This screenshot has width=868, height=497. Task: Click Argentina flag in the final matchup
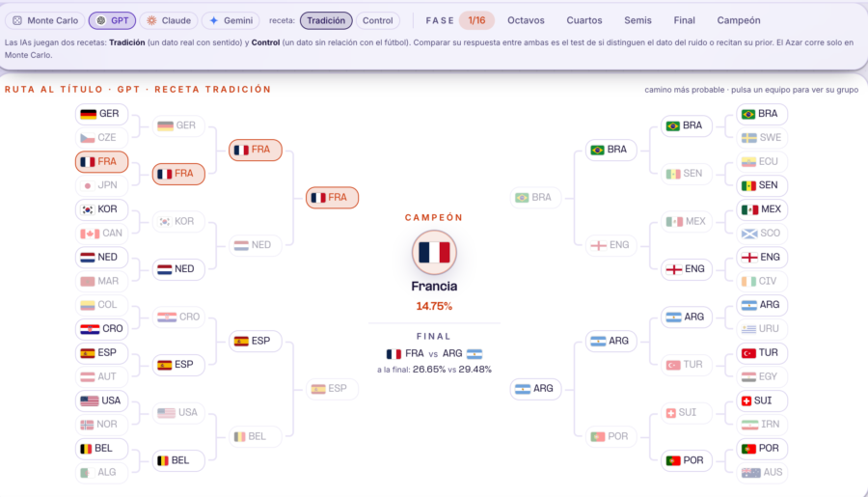(475, 354)
